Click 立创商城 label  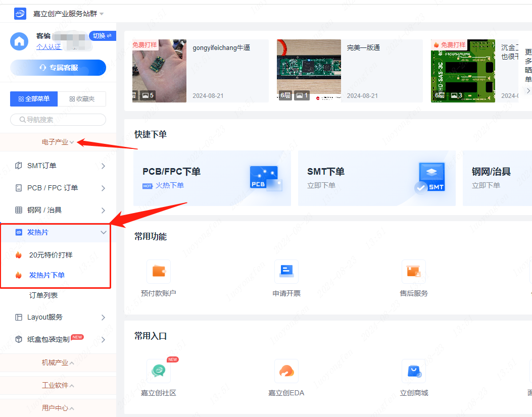[x=414, y=393]
